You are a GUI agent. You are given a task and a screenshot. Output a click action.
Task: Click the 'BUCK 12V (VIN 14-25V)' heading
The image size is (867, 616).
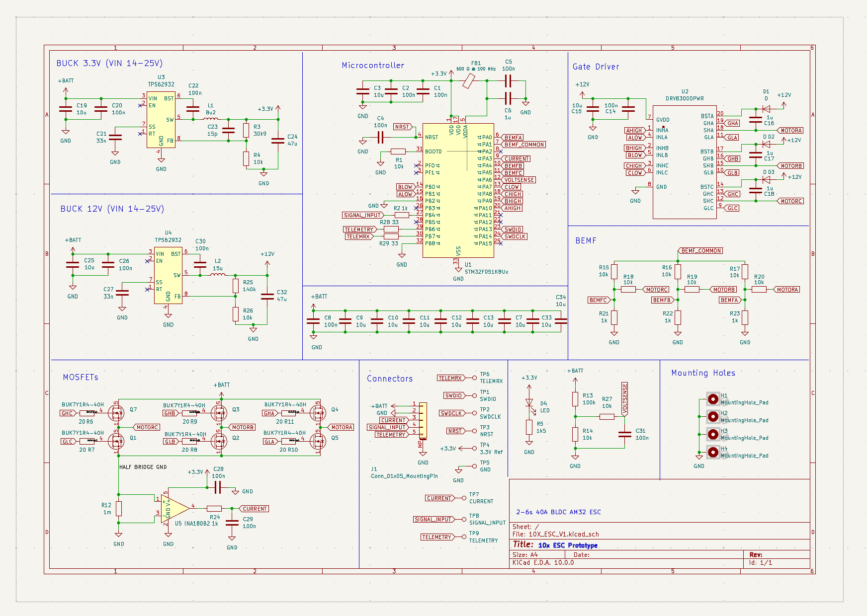coord(112,209)
